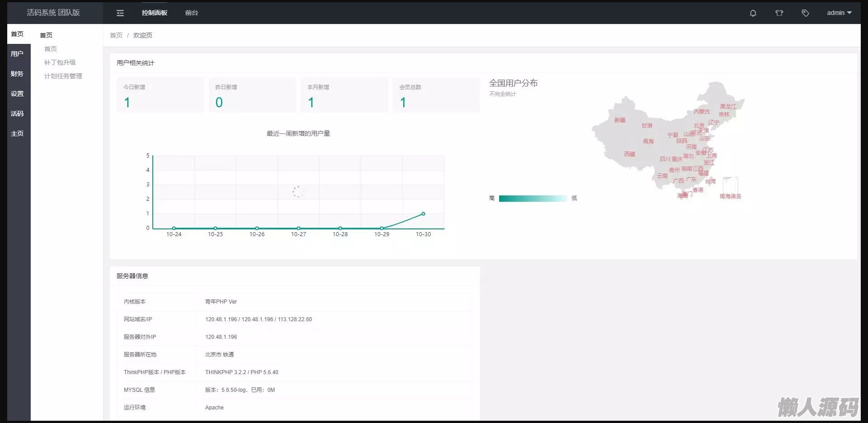Click the 10-30 data point on chart

tap(423, 214)
